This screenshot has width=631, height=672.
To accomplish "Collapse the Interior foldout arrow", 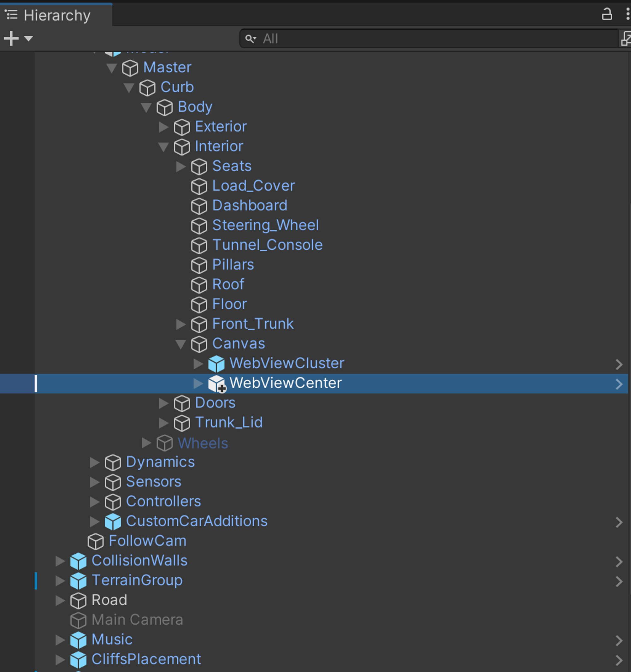I will pyautogui.click(x=163, y=147).
